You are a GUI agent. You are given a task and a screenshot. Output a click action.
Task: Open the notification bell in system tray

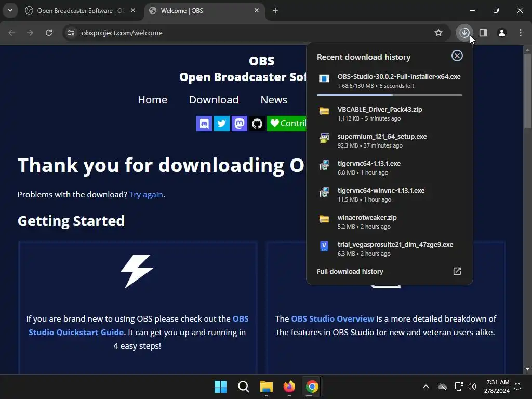[x=518, y=387]
